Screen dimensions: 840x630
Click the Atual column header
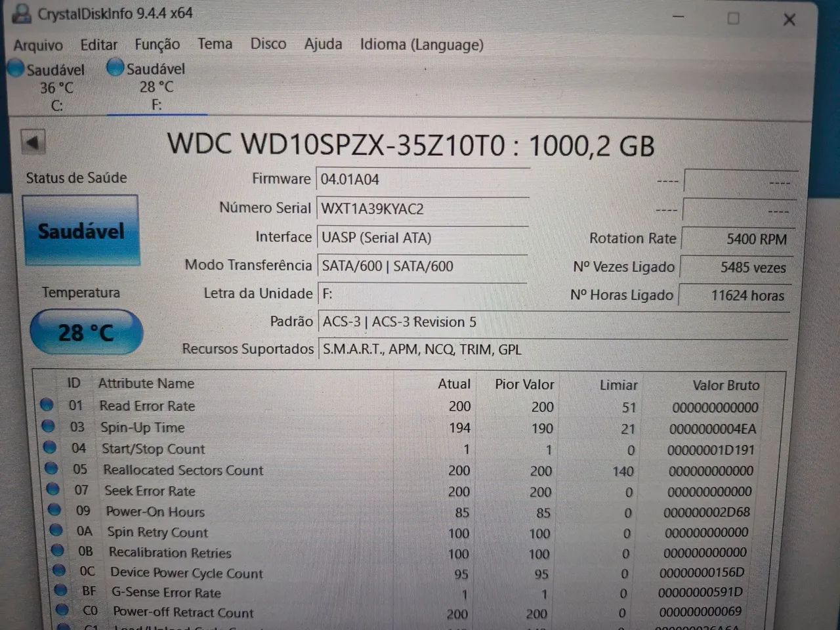[x=454, y=384]
